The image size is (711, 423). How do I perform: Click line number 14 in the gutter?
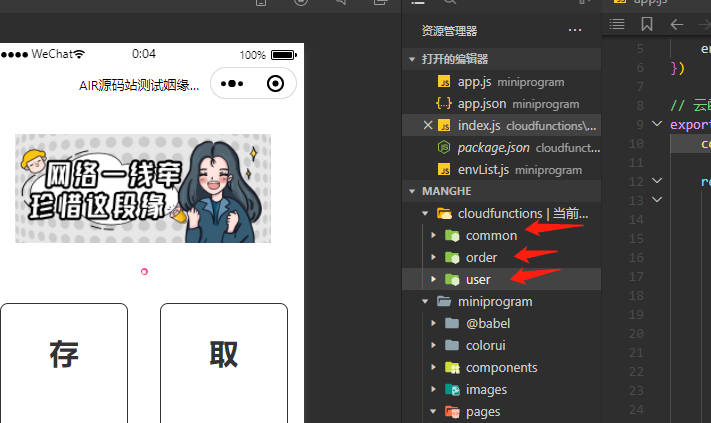[x=637, y=219]
